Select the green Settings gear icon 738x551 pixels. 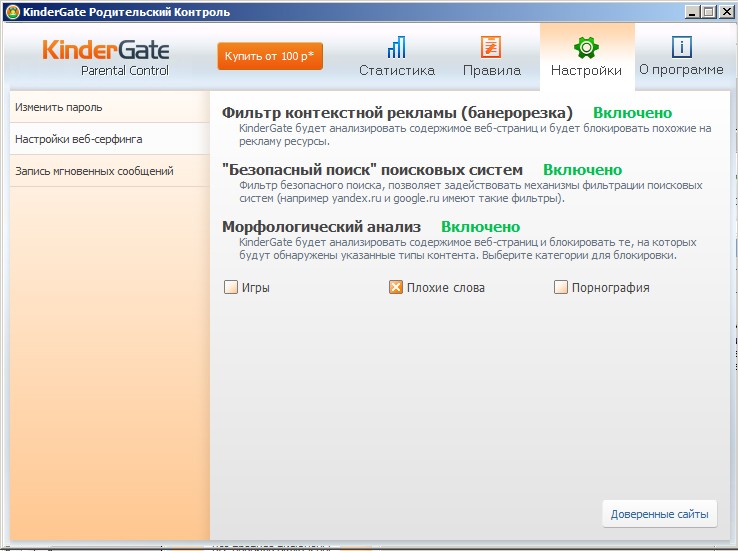586,48
